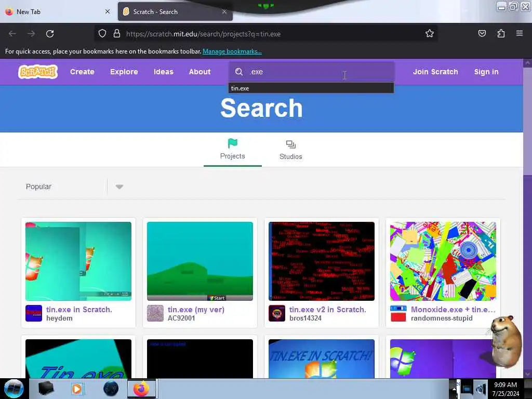Image resolution: width=532 pixels, height=399 pixels.
Task: Open the Create menu item
Action: tap(82, 72)
